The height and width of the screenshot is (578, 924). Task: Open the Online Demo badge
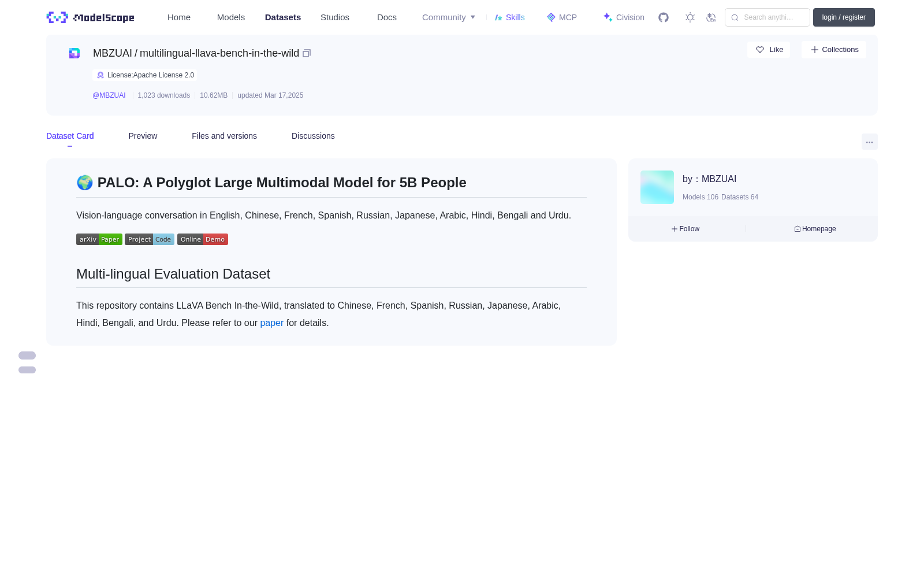[x=203, y=239]
